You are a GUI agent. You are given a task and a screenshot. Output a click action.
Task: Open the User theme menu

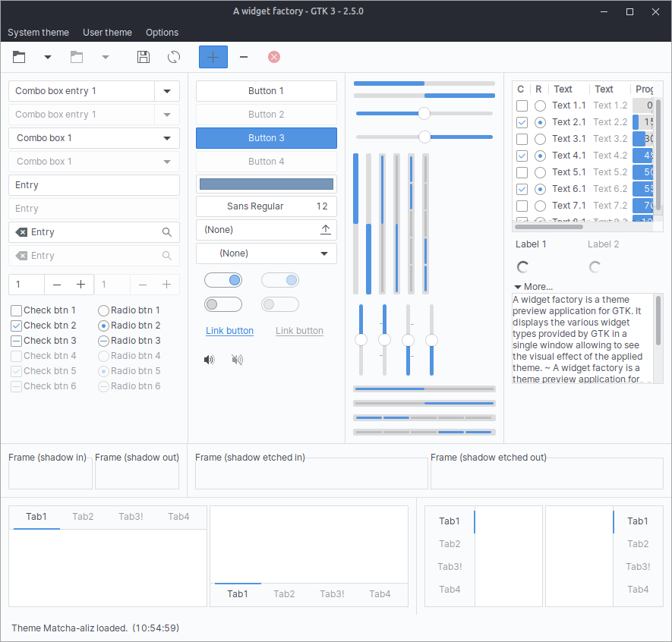coord(107,33)
